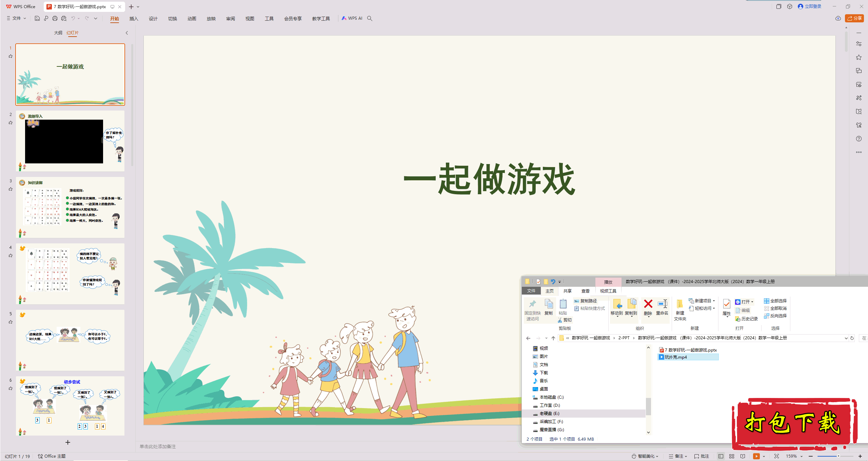The image size is (868, 461).
Task: Click 复制路径 in Explorer ribbon
Action: point(586,301)
